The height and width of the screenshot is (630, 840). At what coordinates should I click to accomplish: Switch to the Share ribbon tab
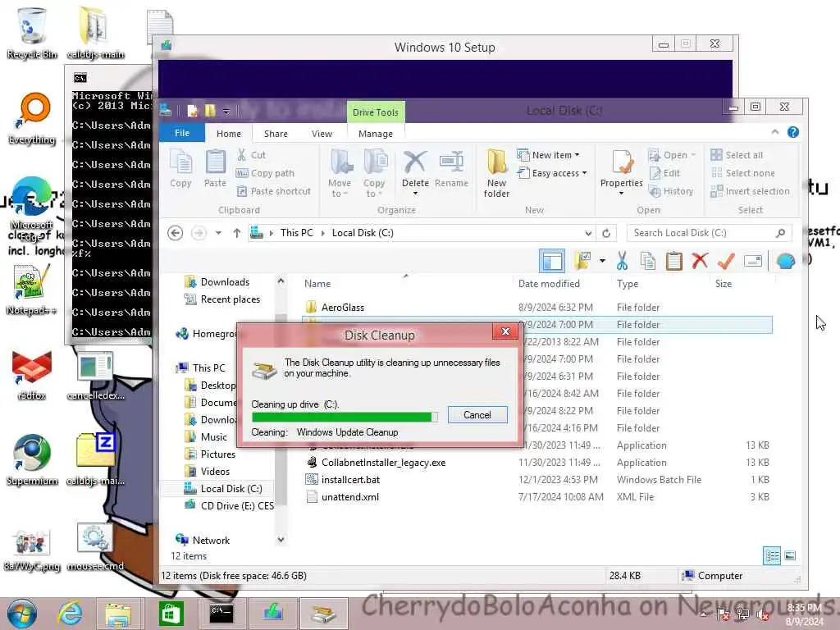tap(276, 134)
